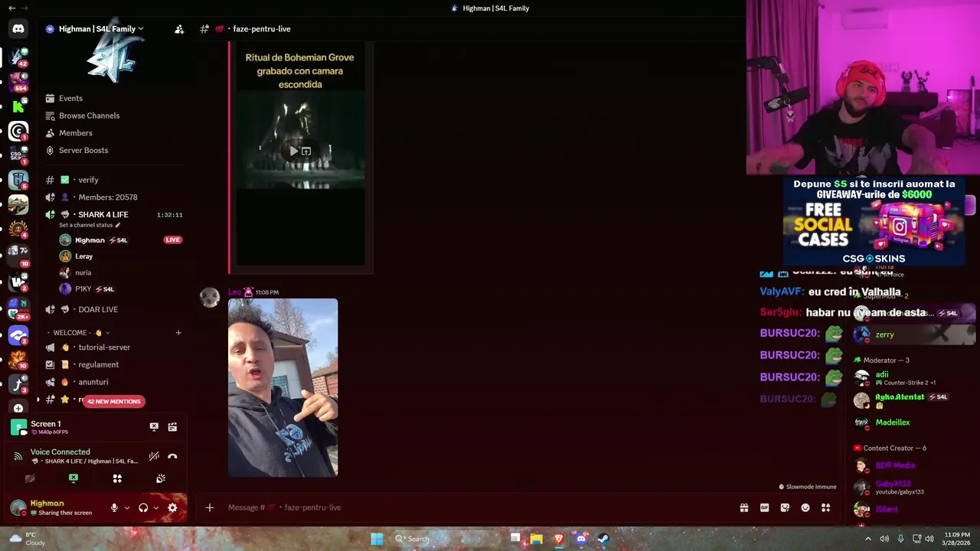Open SHARK 4 LIFE voice channel
Image resolution: width=980 pixels, height=551 pixels.
coord(103,214)
